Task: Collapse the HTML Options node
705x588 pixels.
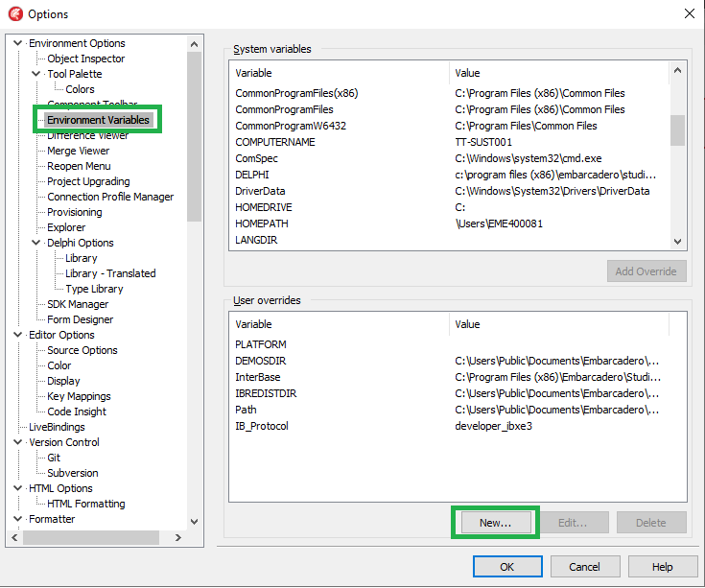Action: pyautogui.click(x=17, y=488)
